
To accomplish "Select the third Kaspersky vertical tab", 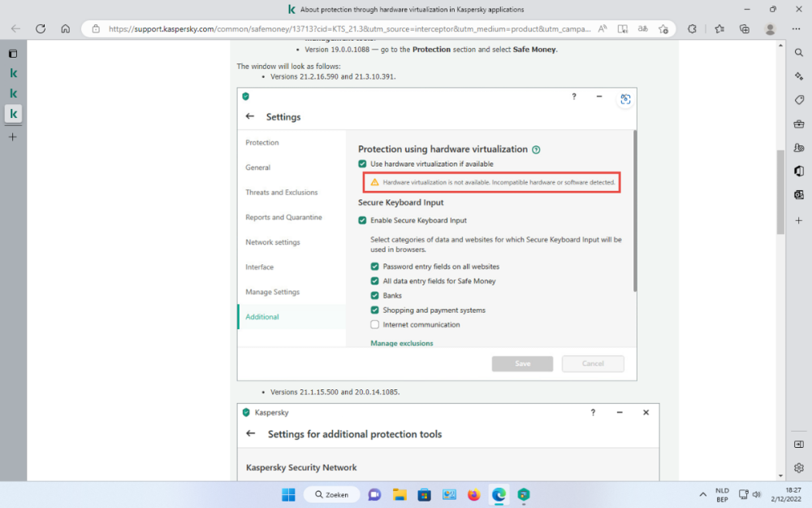I will [x=14, y=113].
